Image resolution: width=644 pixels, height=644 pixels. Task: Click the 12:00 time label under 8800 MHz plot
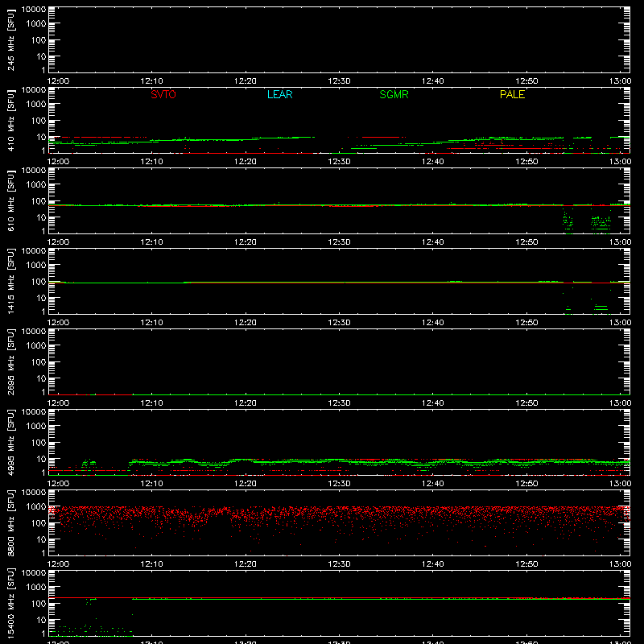coord(58,564)
